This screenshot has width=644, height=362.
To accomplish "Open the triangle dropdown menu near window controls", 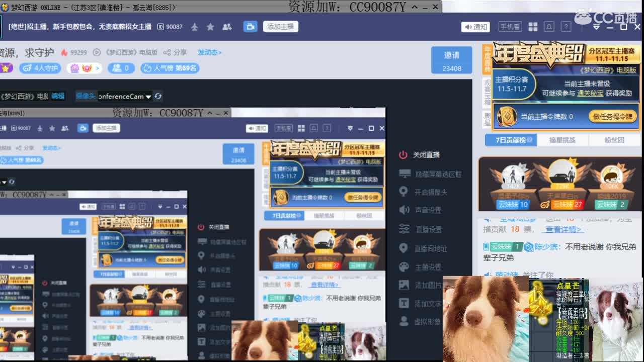I will (596, 27).
